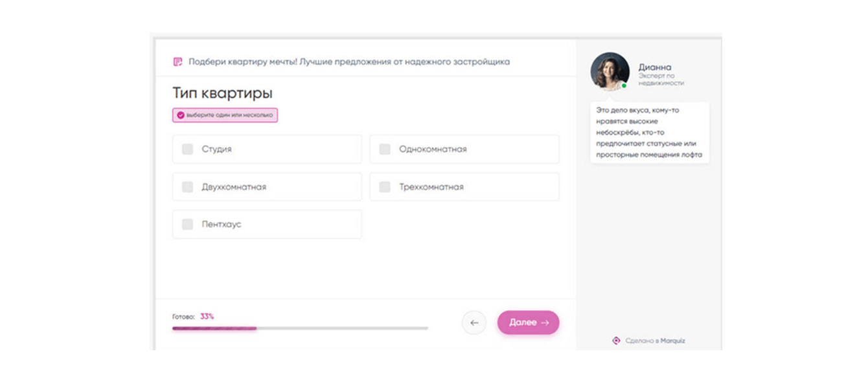Select the Однокомнатная checkbox
Viewport: 868px width, 382px height.
(385, 149)
